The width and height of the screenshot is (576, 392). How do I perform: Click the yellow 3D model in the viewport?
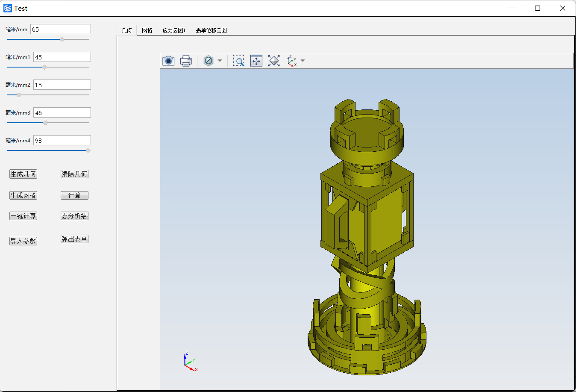coord(367,237)
